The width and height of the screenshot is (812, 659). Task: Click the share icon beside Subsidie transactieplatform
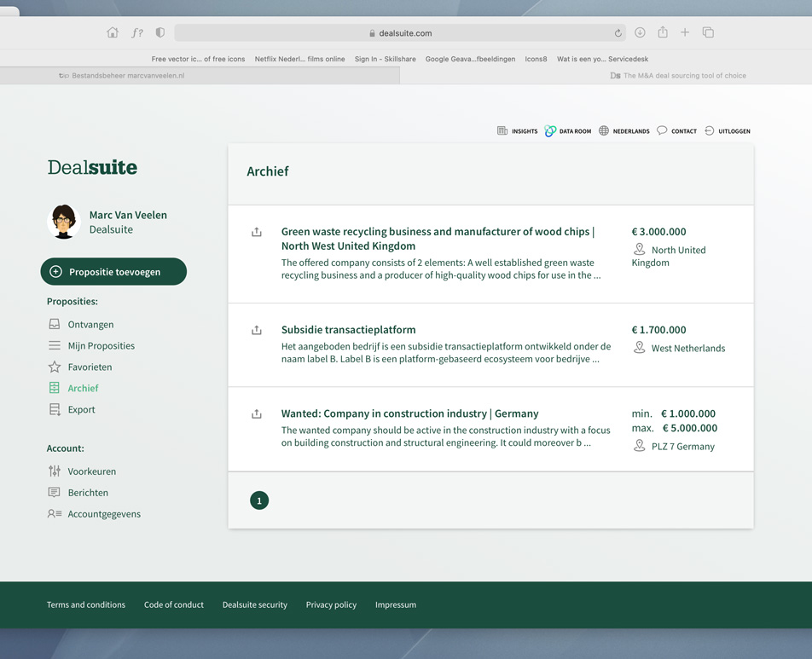pyautogui.click(x=257, y=330)
